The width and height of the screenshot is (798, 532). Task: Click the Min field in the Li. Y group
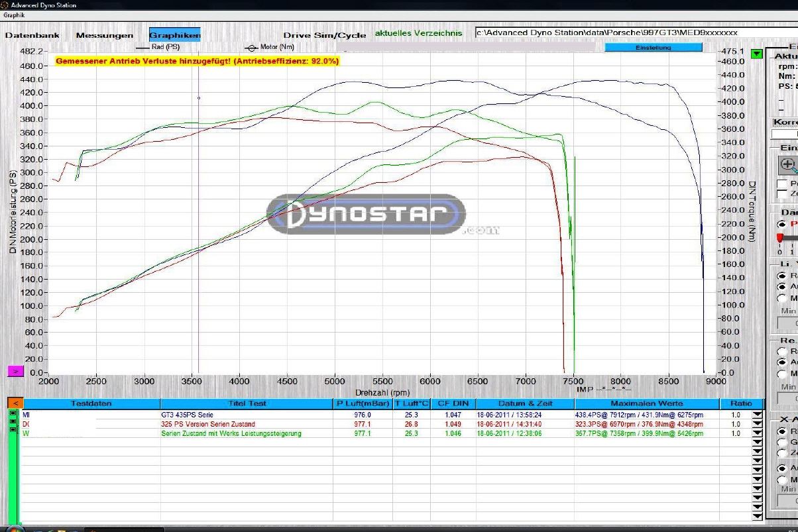pos(787,323)
